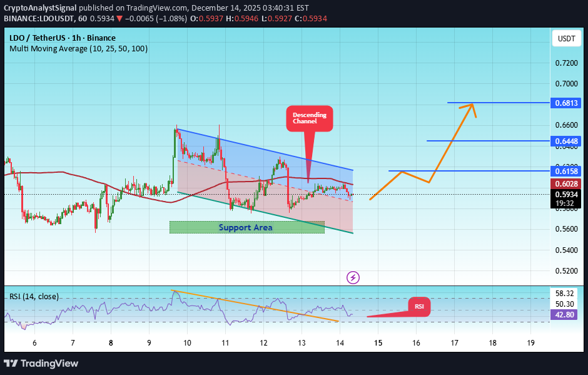
Task: Click the purple lightning bolt icon
Action: click(x=353, y=277)
